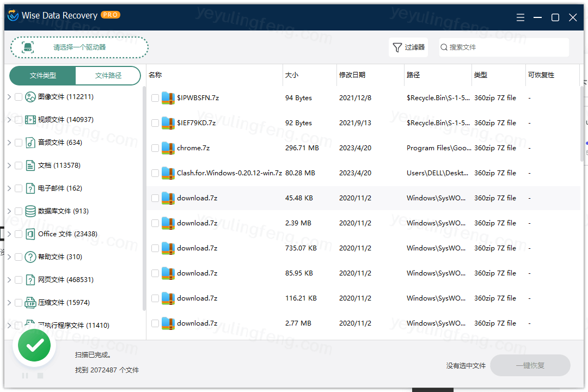This screenshot has width=588, height=392.
Task: Click the green scan complete checkmark icon
Action: tap(34, 346)
